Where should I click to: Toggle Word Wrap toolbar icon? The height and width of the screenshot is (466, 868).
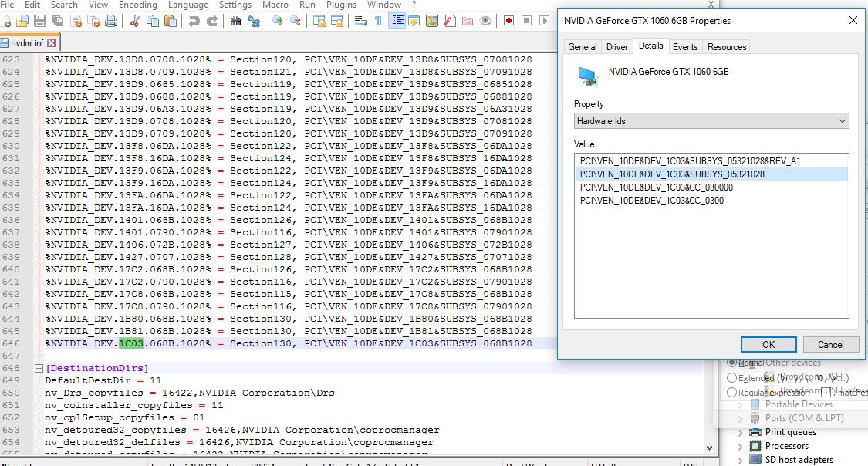coord(361,21)
